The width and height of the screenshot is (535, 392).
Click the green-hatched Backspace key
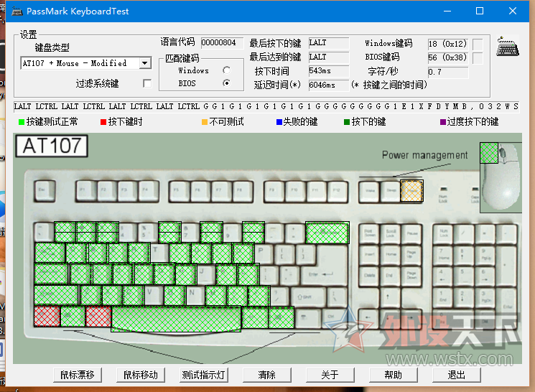pyautogui.click(x=327, y=232)
